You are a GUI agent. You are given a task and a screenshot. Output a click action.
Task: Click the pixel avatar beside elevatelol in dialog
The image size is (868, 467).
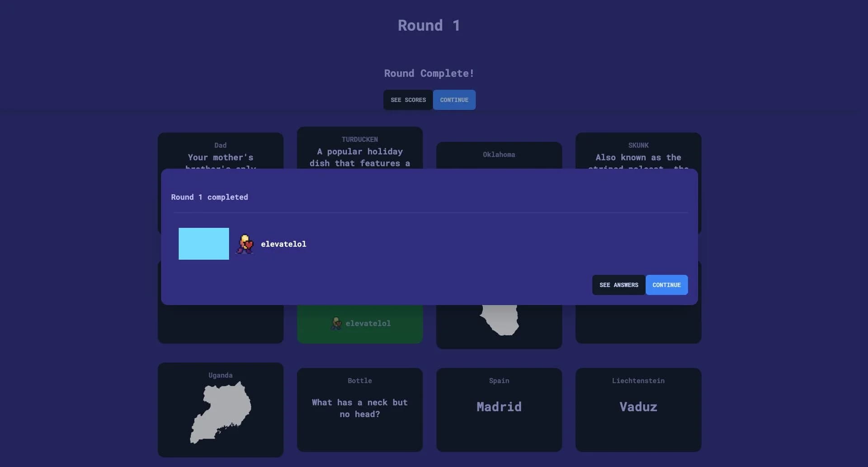point(245,244)
